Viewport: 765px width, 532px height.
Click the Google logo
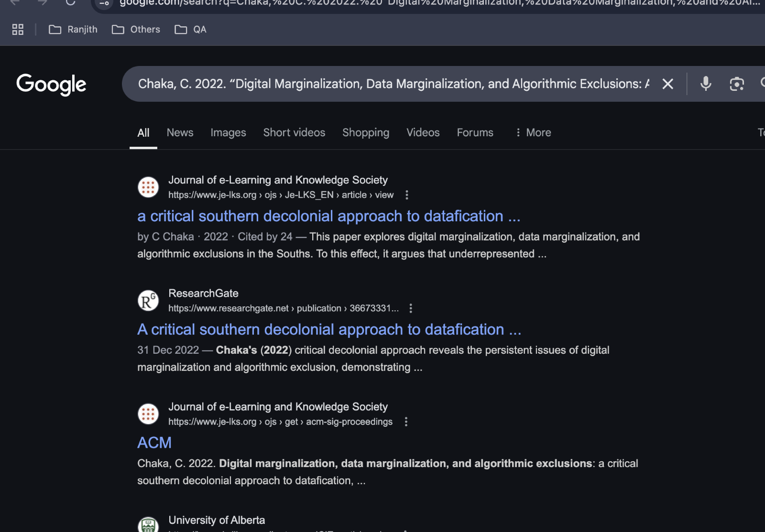(51, 85)
